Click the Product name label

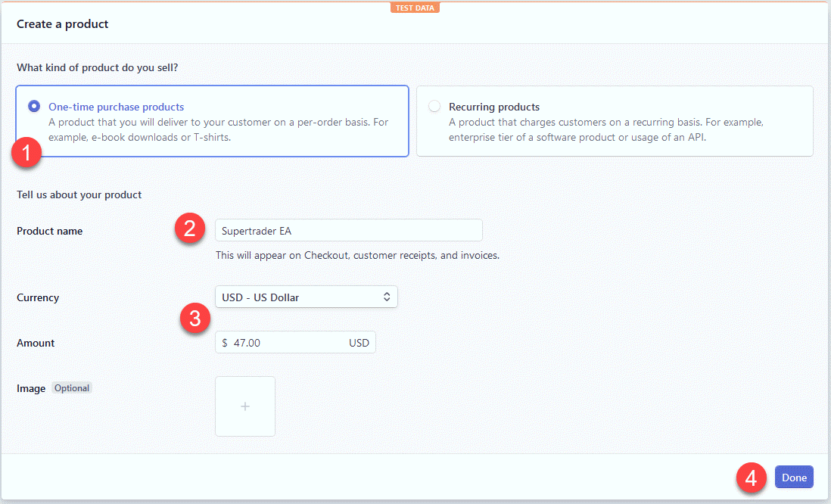tap(50, 231)
